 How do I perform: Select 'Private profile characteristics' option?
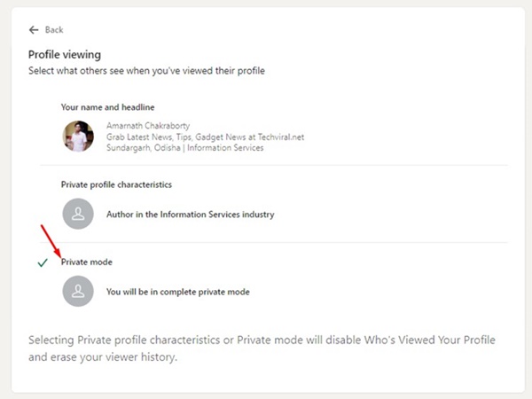coord(116,184)
